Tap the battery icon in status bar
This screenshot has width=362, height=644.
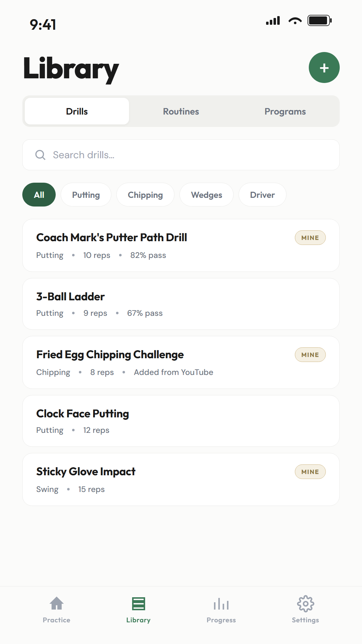tap(319, 21)
